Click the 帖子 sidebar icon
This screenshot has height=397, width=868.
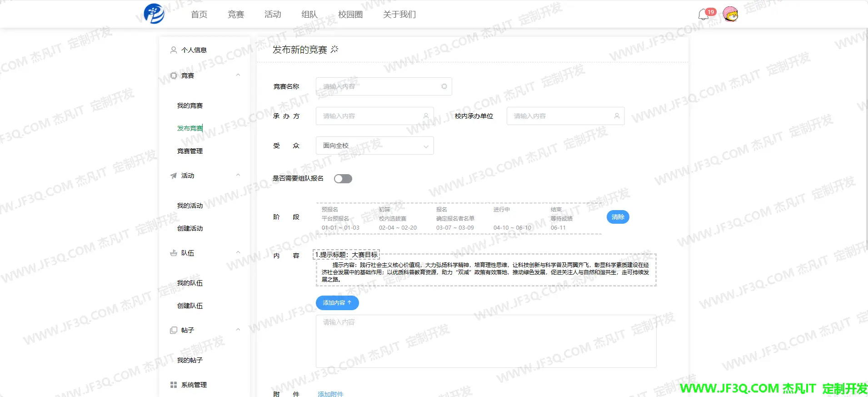[x=174, y=330]
